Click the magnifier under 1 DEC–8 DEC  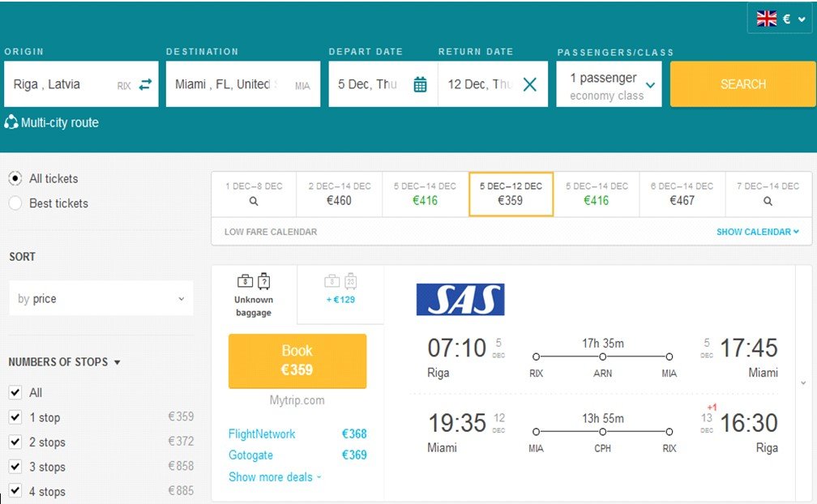(x=254, y=201)
